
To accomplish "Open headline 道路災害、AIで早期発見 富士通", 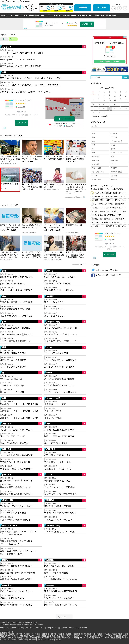I will (25, 92).
